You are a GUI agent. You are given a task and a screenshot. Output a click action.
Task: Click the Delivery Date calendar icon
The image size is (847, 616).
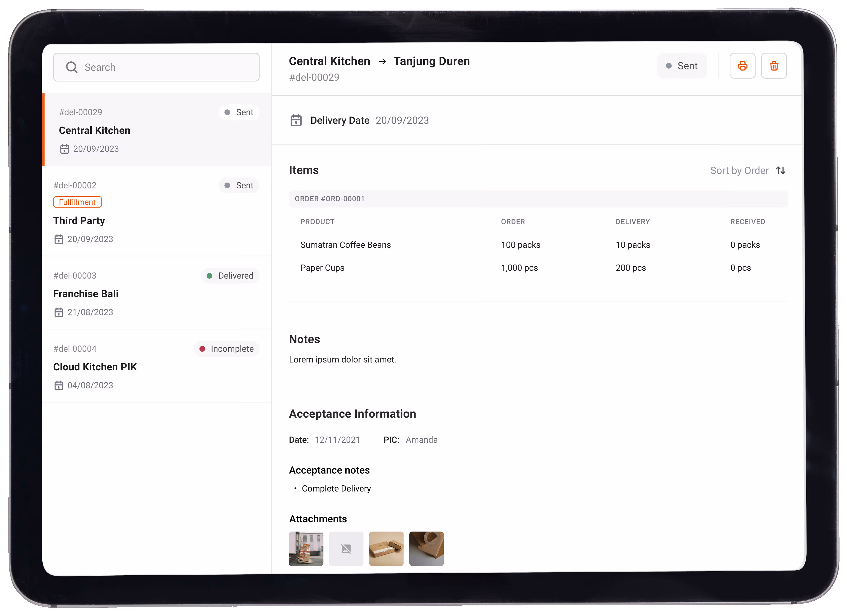pos(296,120)
